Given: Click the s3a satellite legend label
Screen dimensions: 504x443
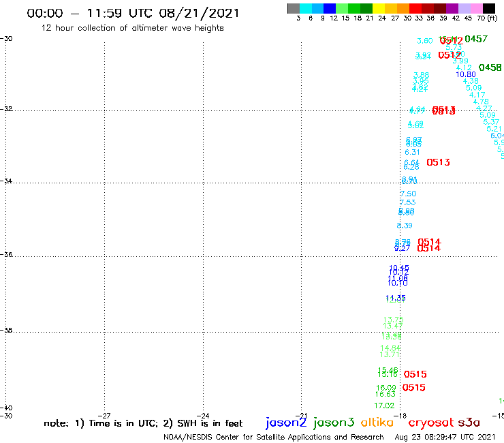Looking at the screenshot, I should (469, 423).
